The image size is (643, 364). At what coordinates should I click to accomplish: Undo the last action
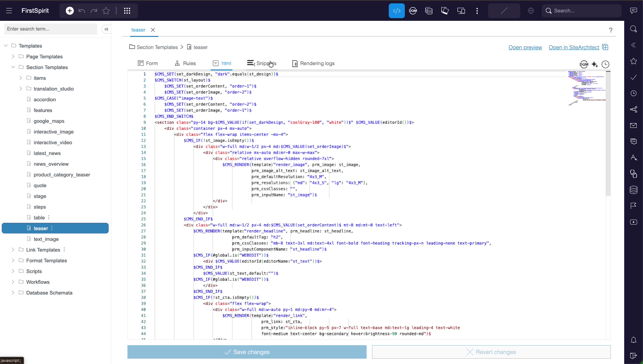coord(81,11)
